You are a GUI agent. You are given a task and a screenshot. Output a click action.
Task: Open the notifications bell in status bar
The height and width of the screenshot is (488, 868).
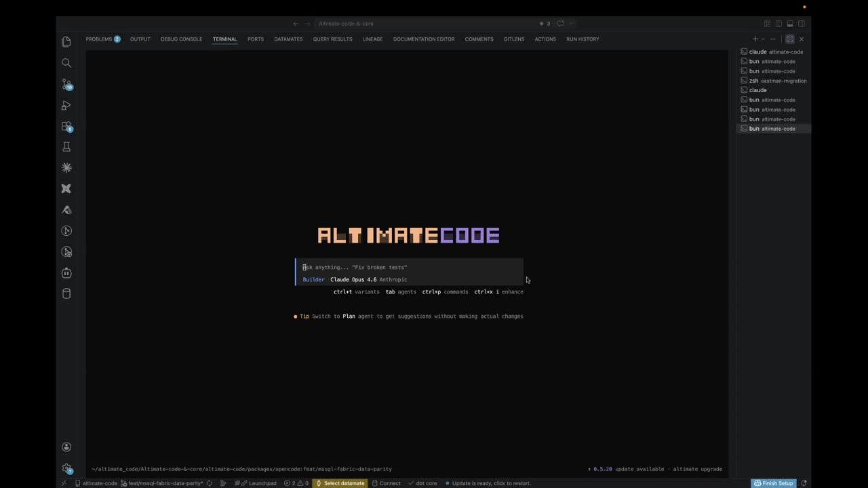click(x=804, y=483)
